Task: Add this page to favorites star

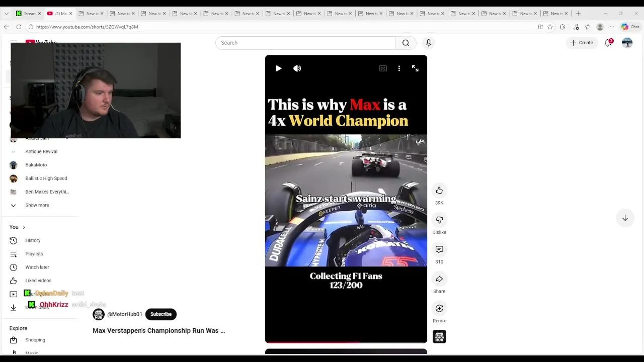Action: pyautogui.click(x=550, y=27)
